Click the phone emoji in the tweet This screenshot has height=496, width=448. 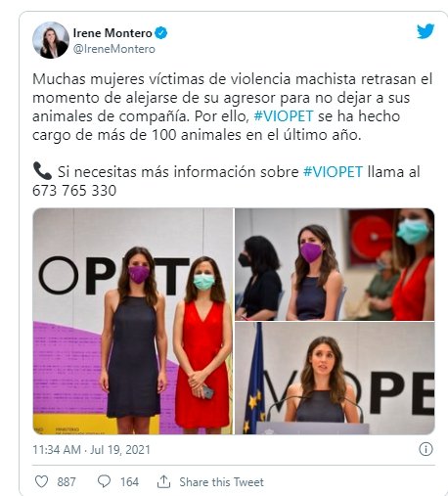tap(42, 171)
